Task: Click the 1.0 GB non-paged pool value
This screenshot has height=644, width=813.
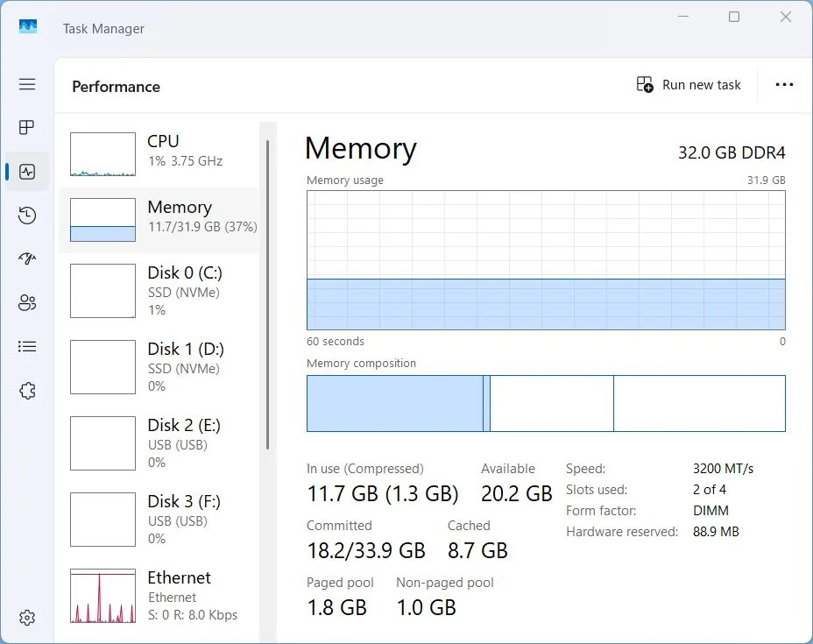Action: pos(426,607)
